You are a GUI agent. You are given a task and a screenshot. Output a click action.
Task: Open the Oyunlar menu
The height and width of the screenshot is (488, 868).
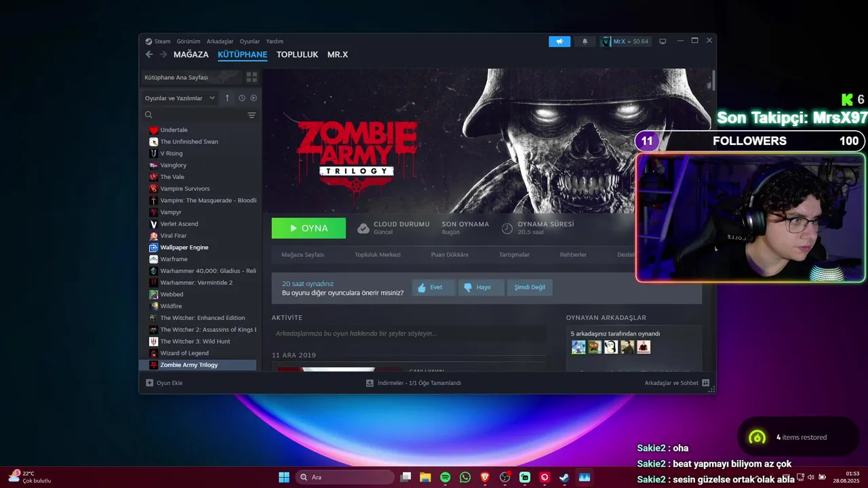[x=250, y=41]
